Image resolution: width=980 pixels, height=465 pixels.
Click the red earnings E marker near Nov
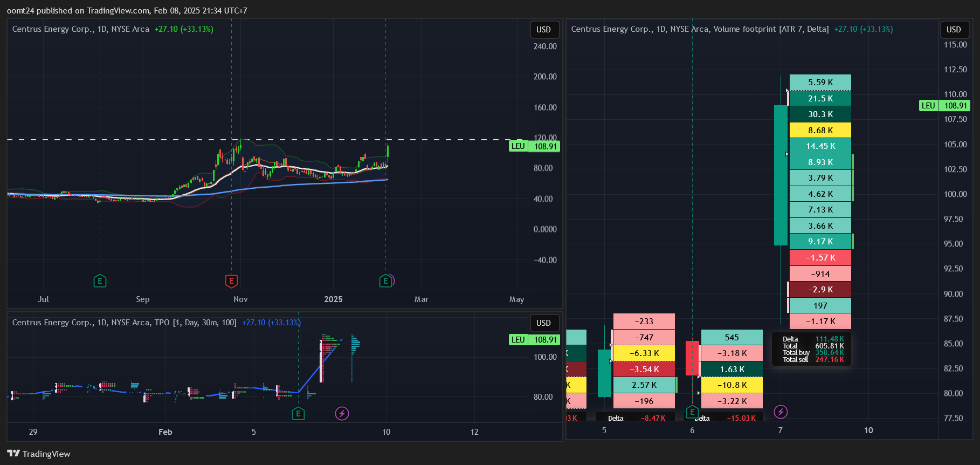(231, 281)
